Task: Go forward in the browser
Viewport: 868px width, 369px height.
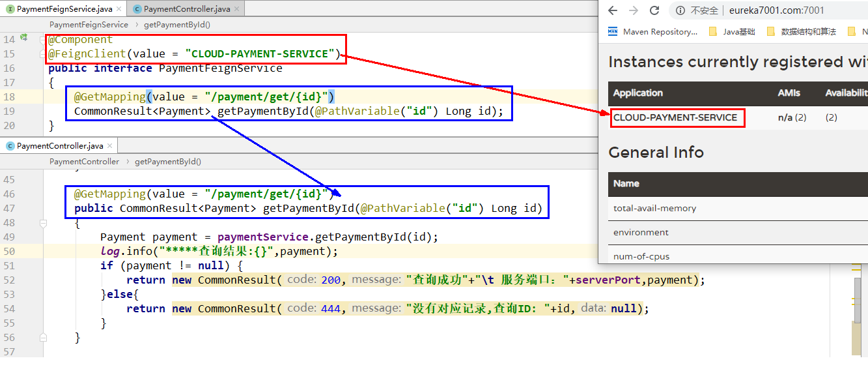Action: click(x=634, y=10)
